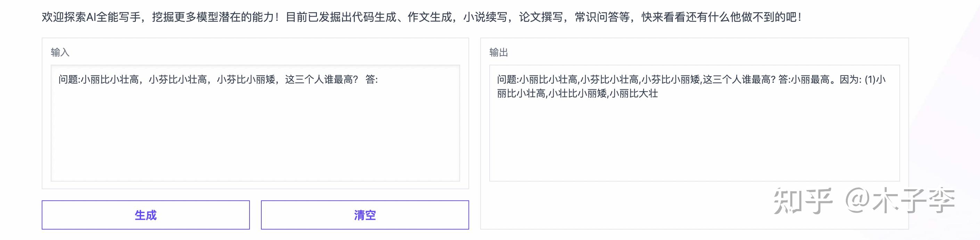Image resolution: width=980 pixels, height=240 pixels.
Task: Click the 输出 label
Action: click(498, 52)
